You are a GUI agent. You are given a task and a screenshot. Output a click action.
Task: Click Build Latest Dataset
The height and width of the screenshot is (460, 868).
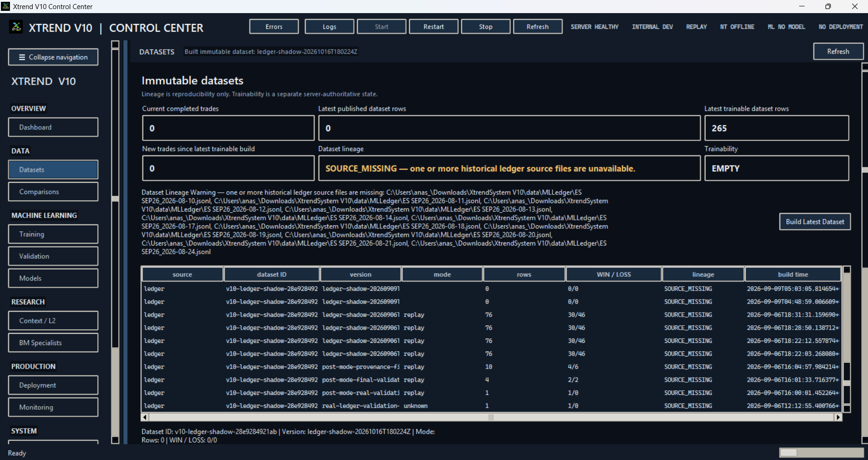tap(815, 222)
